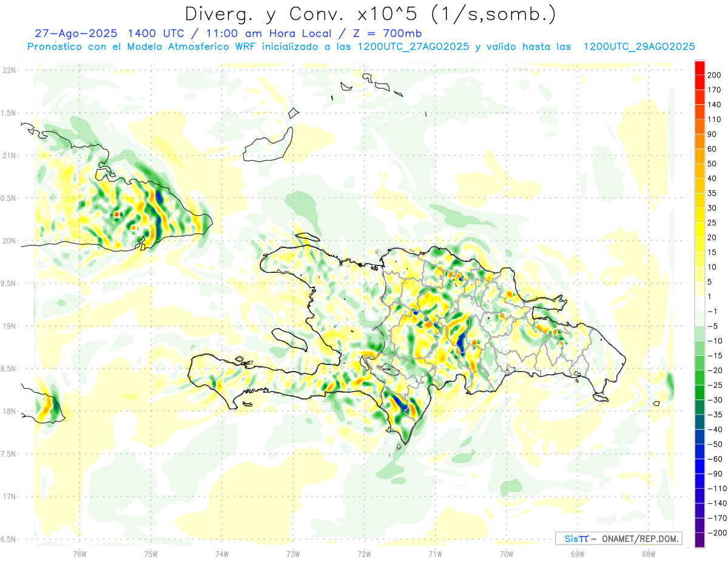The width and height of the screenshot is (728, 562).
Task: Click the SisTT ONAMET/REP.DOM. logo box
Action: pyautogui.click(x=618, y=538)
